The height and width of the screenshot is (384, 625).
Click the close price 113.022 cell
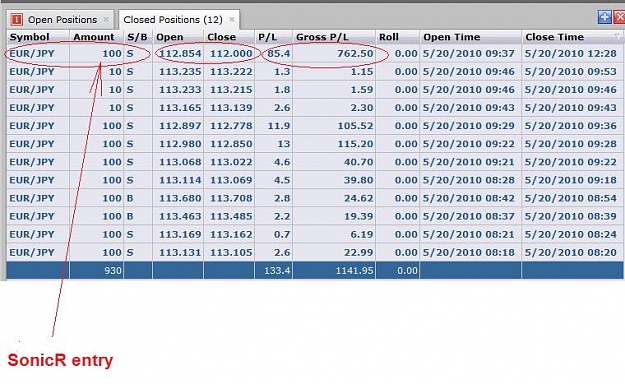[x=231, y=162]
